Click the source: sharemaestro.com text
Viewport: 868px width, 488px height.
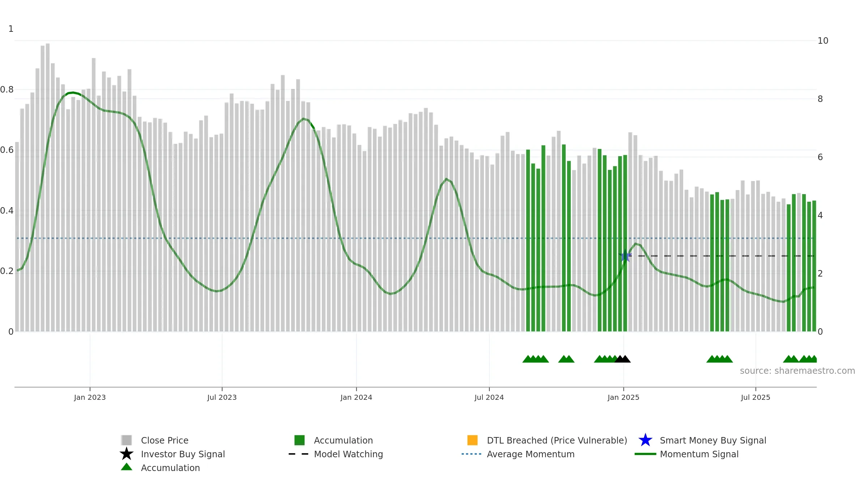click(797, 371)
